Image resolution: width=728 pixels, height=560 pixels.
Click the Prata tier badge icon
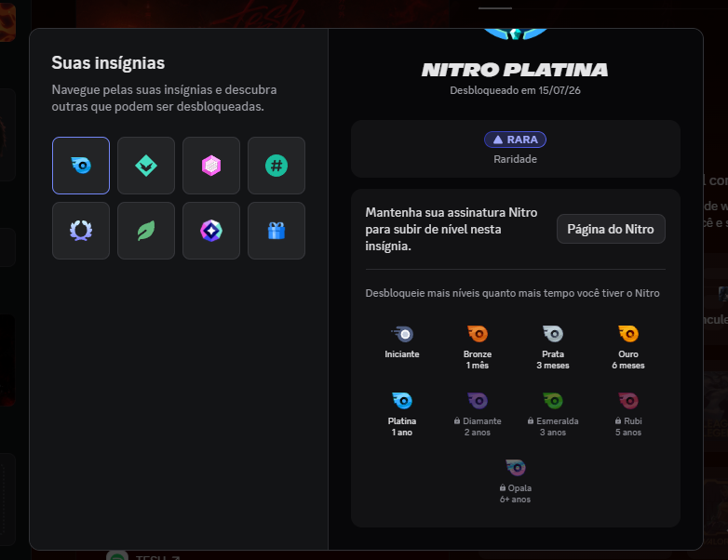click(553, 334)
